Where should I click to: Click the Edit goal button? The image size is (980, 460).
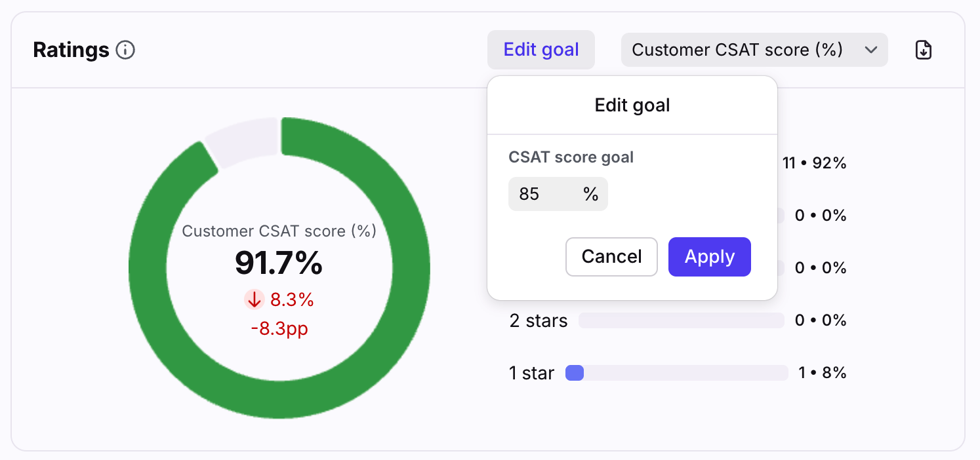(541, 50)
